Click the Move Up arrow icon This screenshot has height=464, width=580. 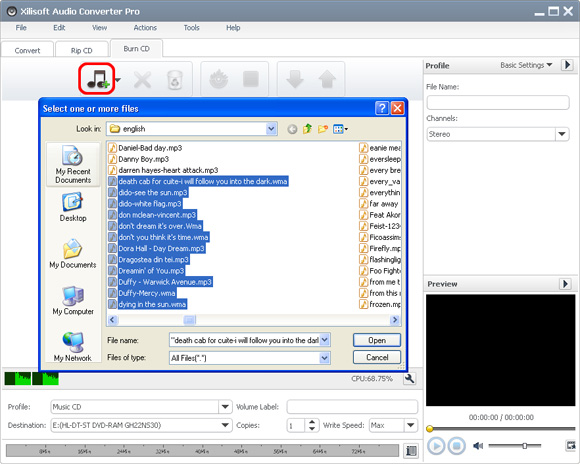pos(327,79)
